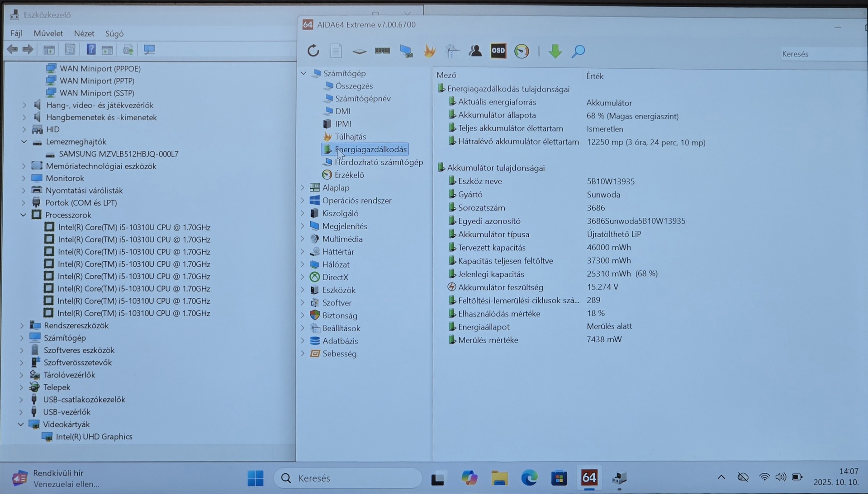Collapse Videokártyák in Eszközkezelő
This screenshot has height=494, width=868.
pos(21,424)
